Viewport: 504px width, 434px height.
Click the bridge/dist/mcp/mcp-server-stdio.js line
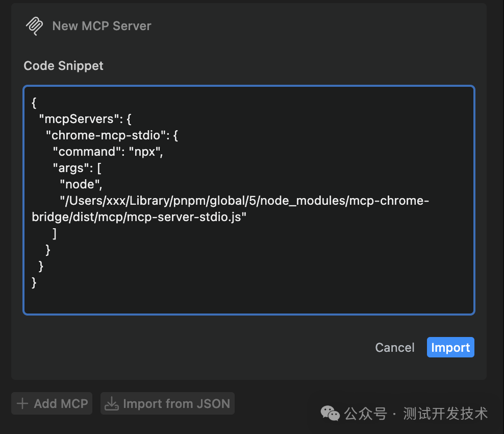click(x=139, y=217)
